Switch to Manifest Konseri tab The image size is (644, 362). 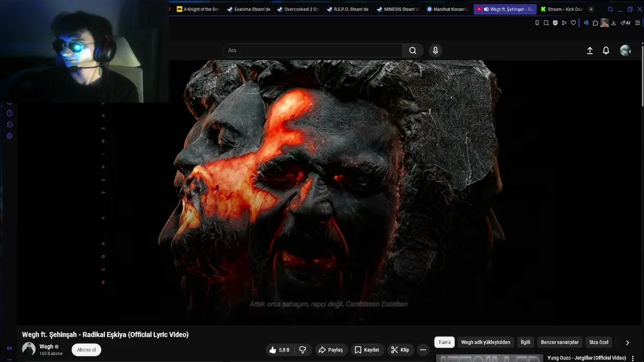click(448, 9)
